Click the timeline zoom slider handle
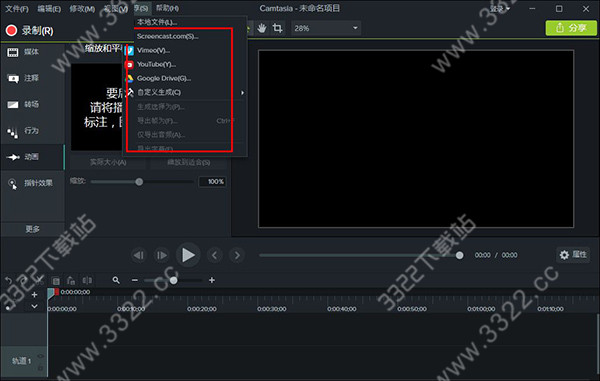This screenshot has height=381, width=600. tap(173, 280)
